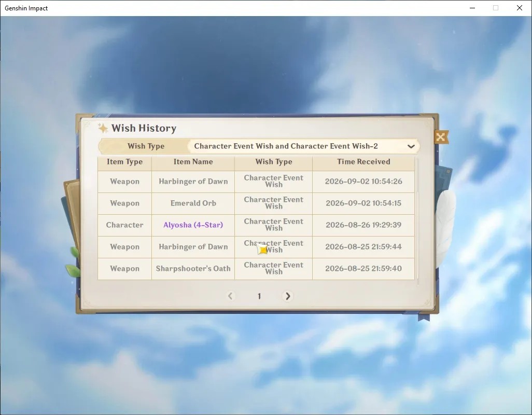Click the page number 1 indicator
The width and height of the screenshot is (532, 415).
pos(259,296)
